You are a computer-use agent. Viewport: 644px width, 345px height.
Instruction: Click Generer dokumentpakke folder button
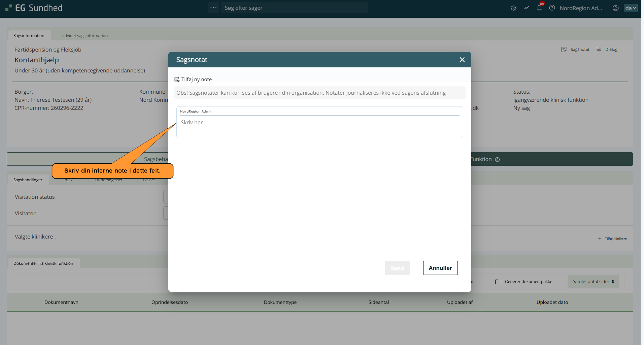click(524, 282)
